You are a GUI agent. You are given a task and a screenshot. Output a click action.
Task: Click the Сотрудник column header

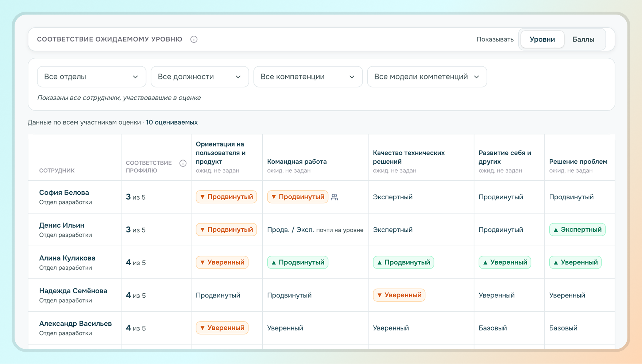[57, 171]
